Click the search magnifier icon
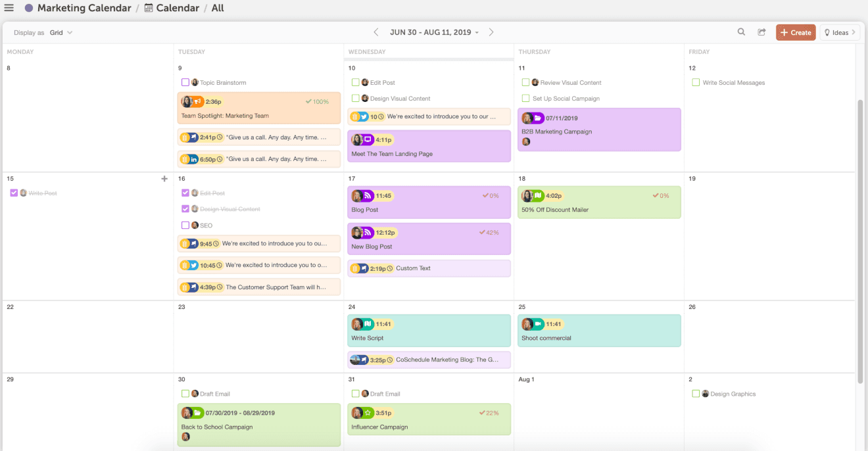Image resolution: width=868 pixels, height=451 pixels. pyautogui.click(x=741, y=32)
